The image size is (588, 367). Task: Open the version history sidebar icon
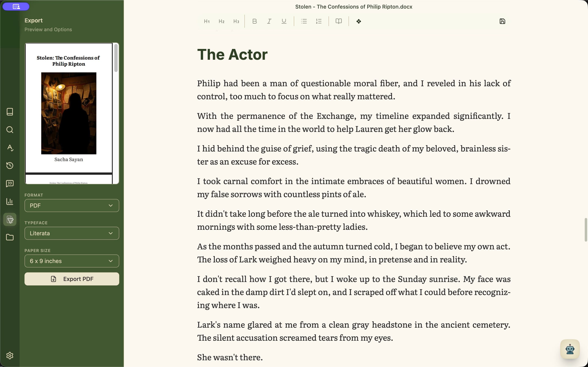pos(10,166)
